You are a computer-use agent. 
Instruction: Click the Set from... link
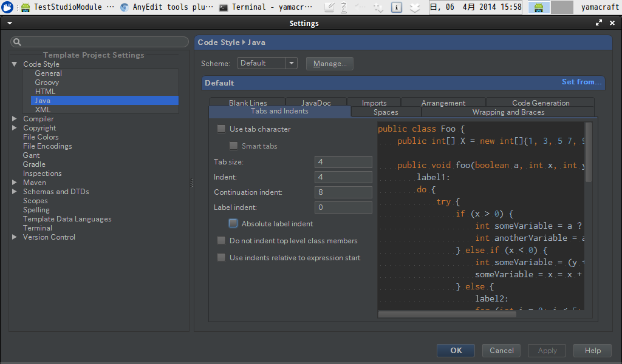click(581, 82)
